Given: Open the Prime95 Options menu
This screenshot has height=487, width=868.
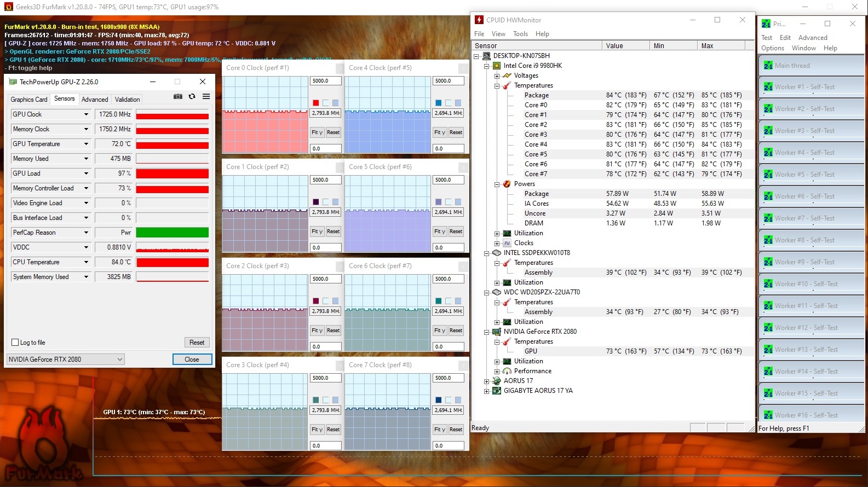Looking at the screenshot, I should (x=773, y=48).
